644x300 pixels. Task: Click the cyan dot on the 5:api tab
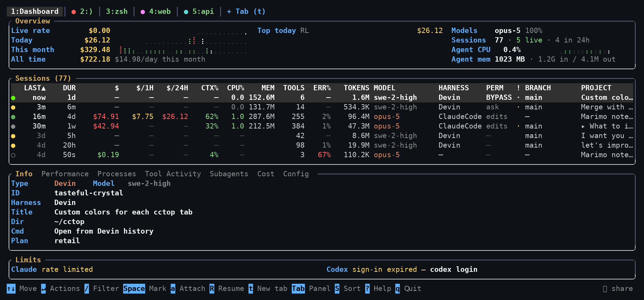coord(186,12)
